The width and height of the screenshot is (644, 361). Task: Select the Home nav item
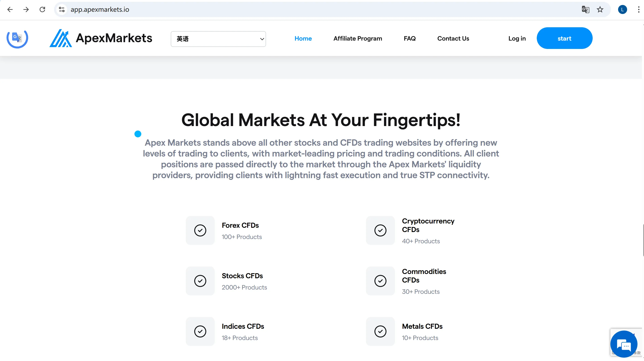click(303, 38)
